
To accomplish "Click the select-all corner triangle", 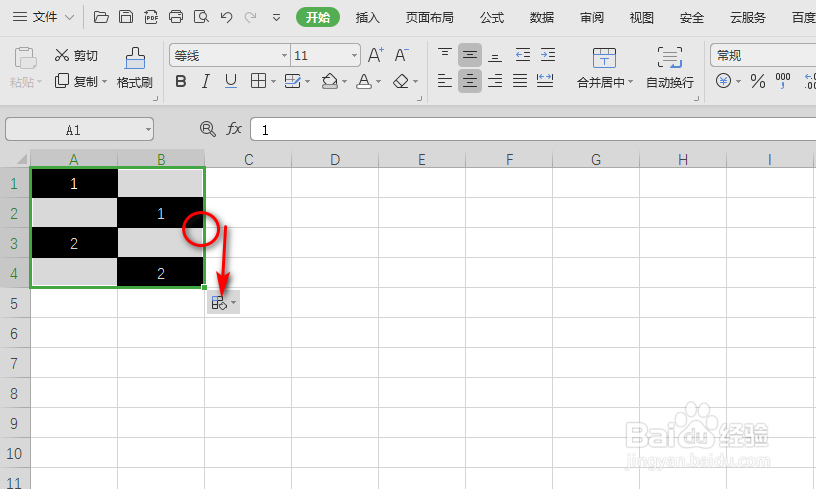I will click(21, 159).
